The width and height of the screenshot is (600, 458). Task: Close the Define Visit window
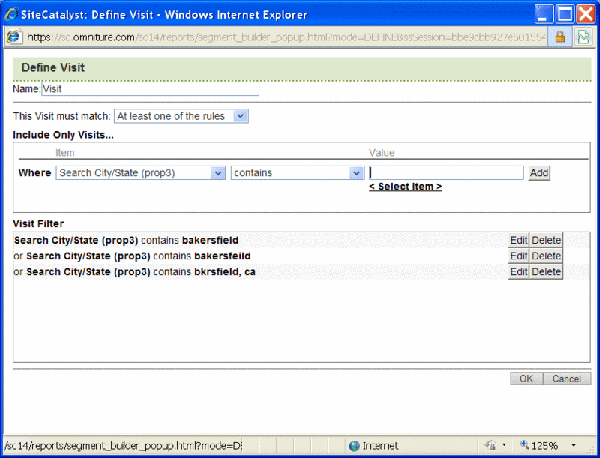click(585, 15)
